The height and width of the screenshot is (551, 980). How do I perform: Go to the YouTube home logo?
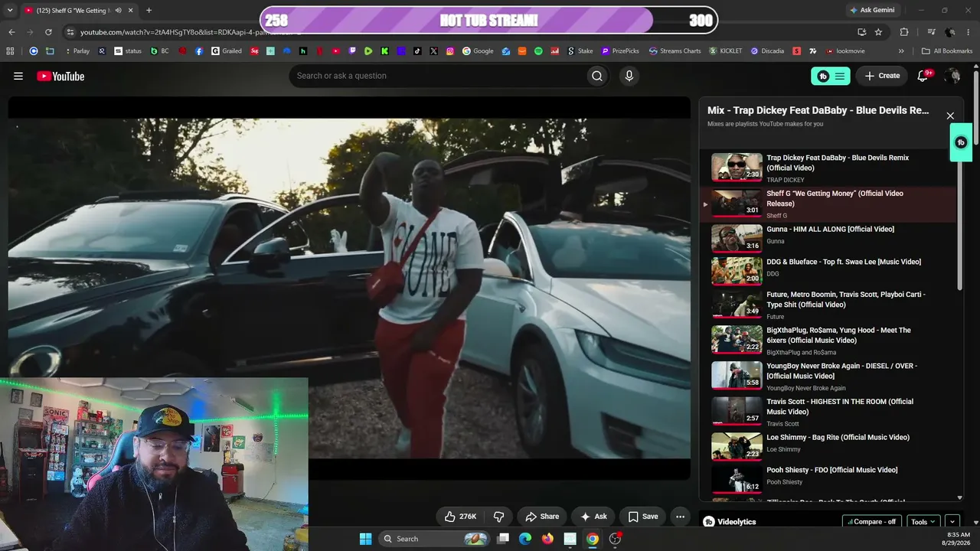pos(60,76)
